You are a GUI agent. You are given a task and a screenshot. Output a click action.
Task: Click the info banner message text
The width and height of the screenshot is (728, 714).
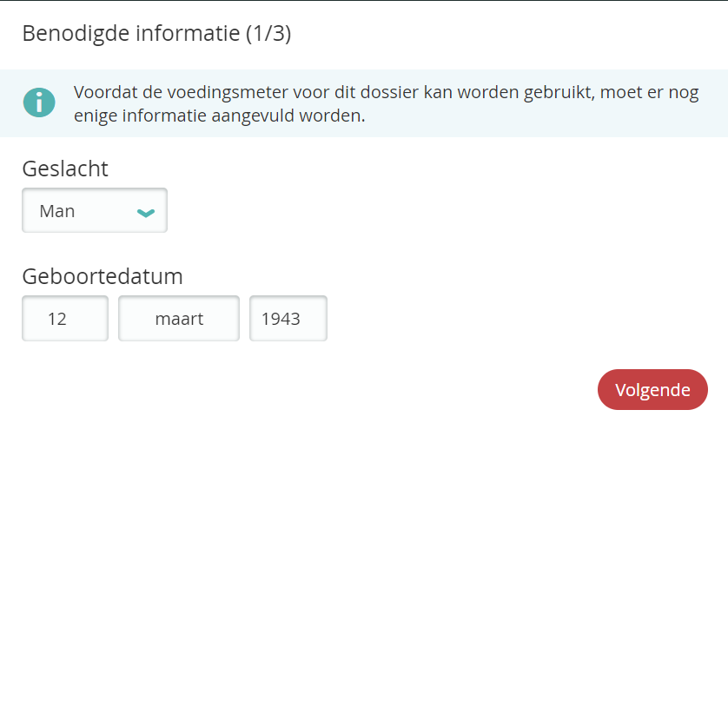(386, 103)
